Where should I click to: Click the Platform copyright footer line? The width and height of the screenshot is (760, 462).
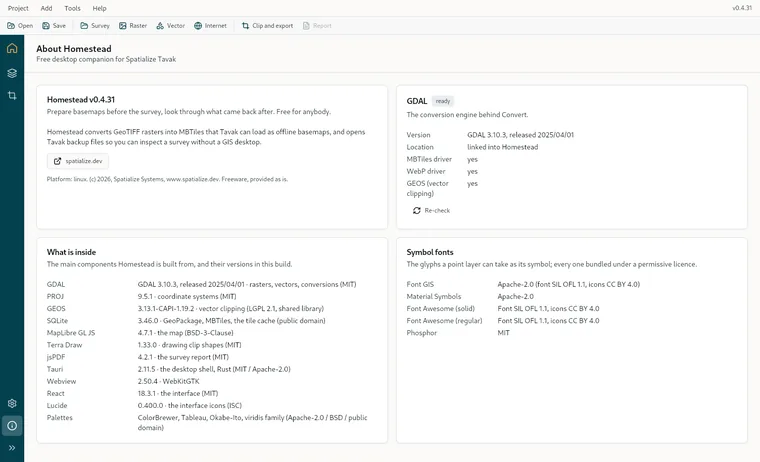[167, 179]
